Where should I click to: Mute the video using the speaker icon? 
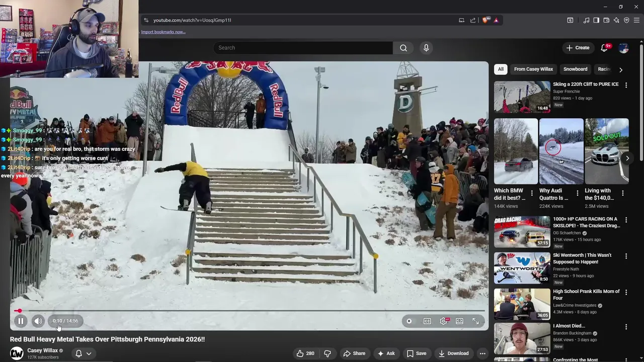(x=38, y=321)
